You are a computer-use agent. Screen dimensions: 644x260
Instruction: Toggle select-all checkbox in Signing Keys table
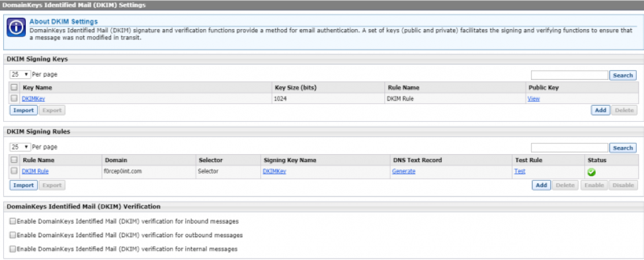click(14, 87)
